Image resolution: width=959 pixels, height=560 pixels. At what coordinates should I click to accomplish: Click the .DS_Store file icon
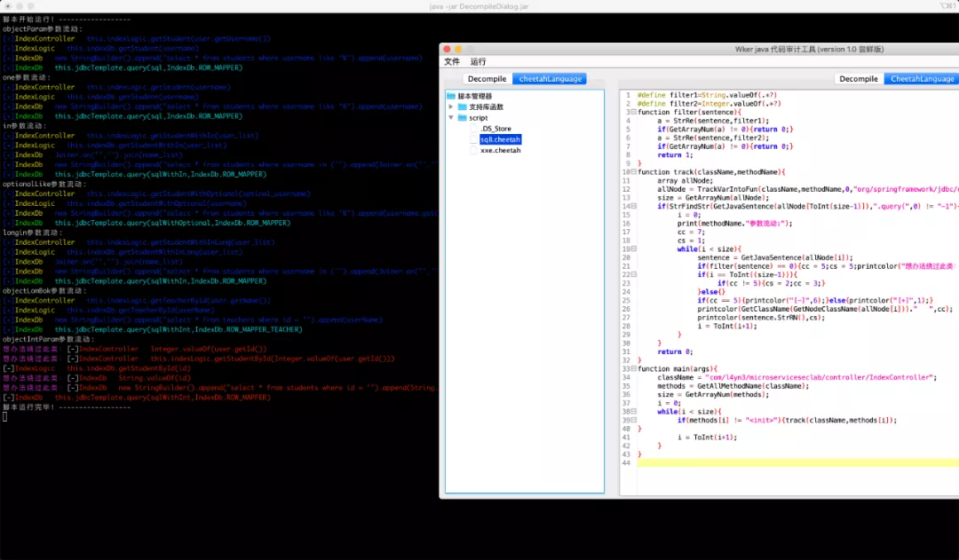(x=474, y=129)
